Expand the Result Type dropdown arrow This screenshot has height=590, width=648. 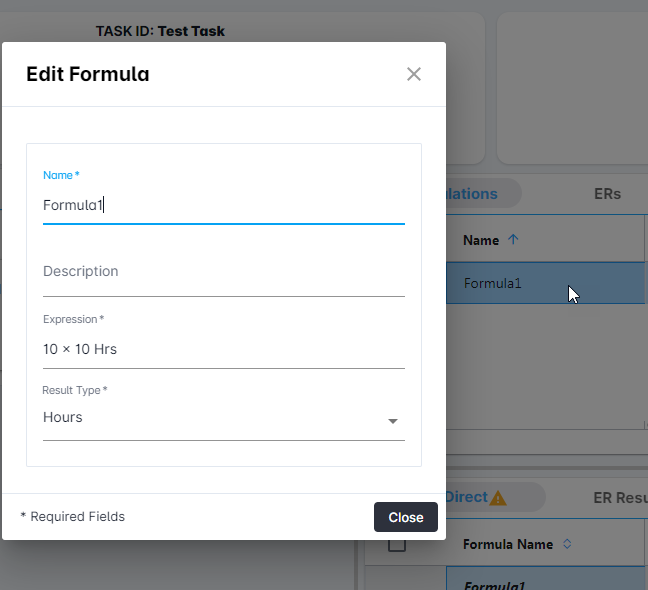(x=393, y=421)
